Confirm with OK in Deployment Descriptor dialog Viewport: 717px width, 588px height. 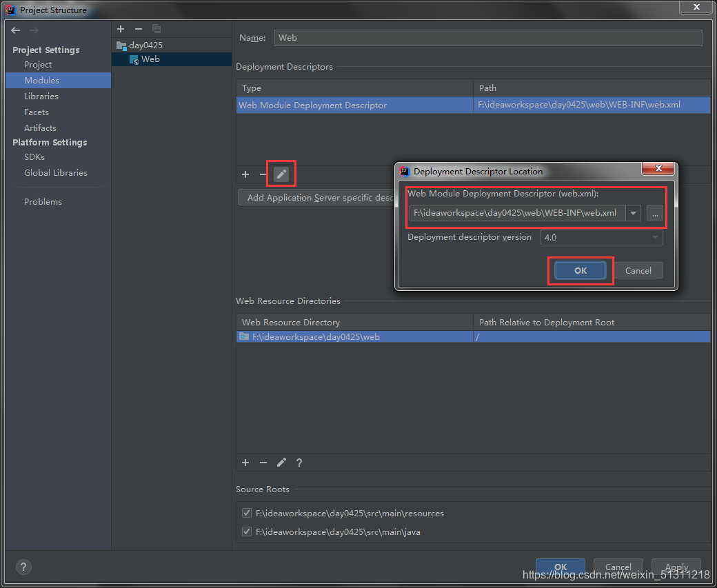[580, 271]
